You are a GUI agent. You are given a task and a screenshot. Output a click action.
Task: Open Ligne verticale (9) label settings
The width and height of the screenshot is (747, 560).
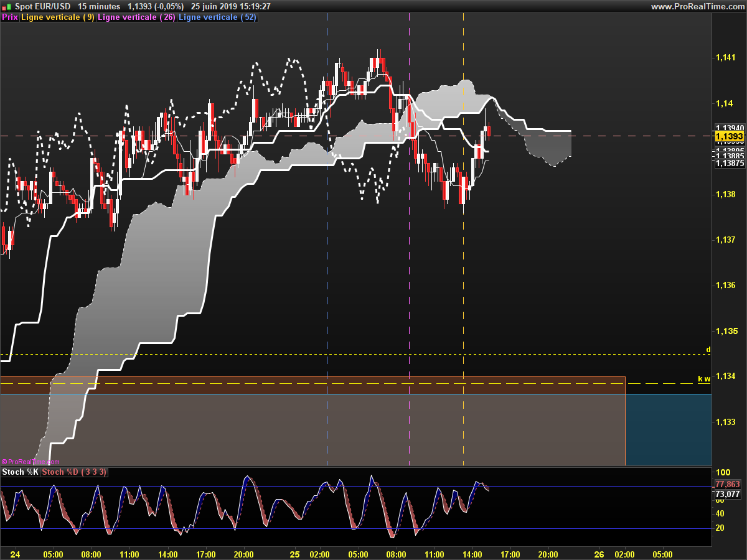pos(58,17)
